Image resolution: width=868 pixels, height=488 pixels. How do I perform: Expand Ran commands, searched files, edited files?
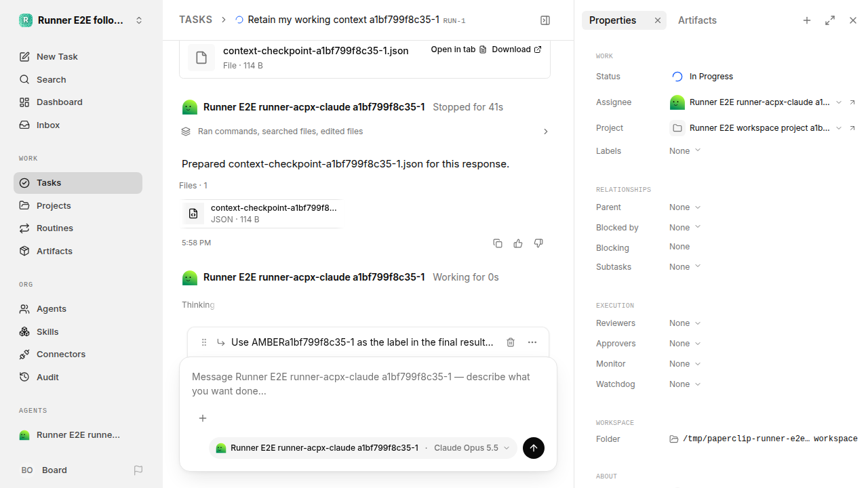[x=365, y=131]
